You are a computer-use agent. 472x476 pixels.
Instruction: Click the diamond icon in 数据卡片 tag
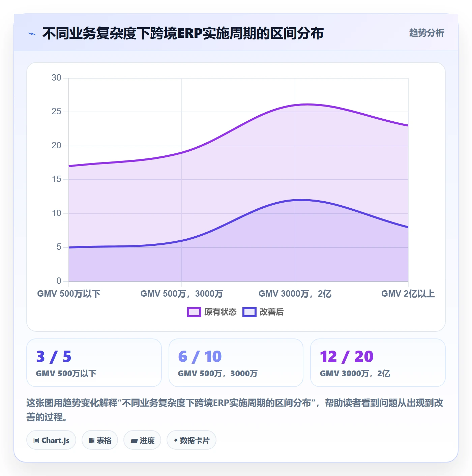tap(176, 440)
